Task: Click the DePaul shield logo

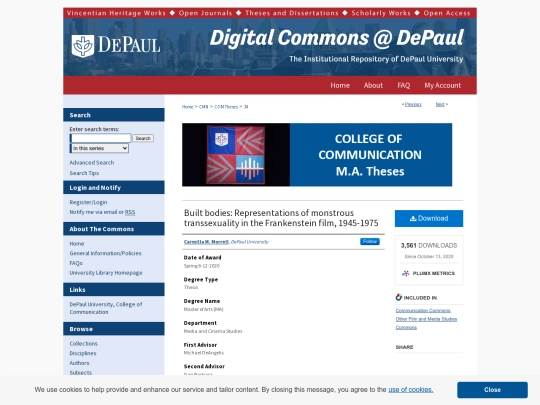Action: click(x=83, y=46)
